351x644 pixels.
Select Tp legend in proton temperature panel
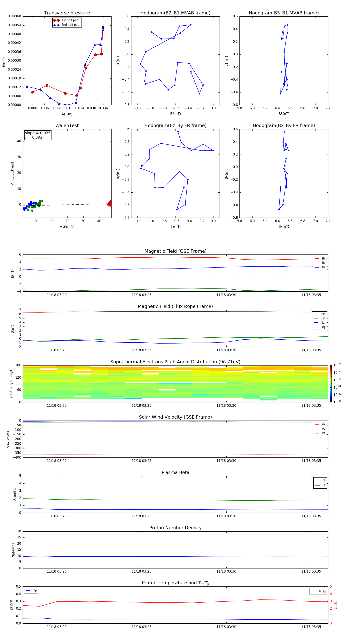pos(31,591)
